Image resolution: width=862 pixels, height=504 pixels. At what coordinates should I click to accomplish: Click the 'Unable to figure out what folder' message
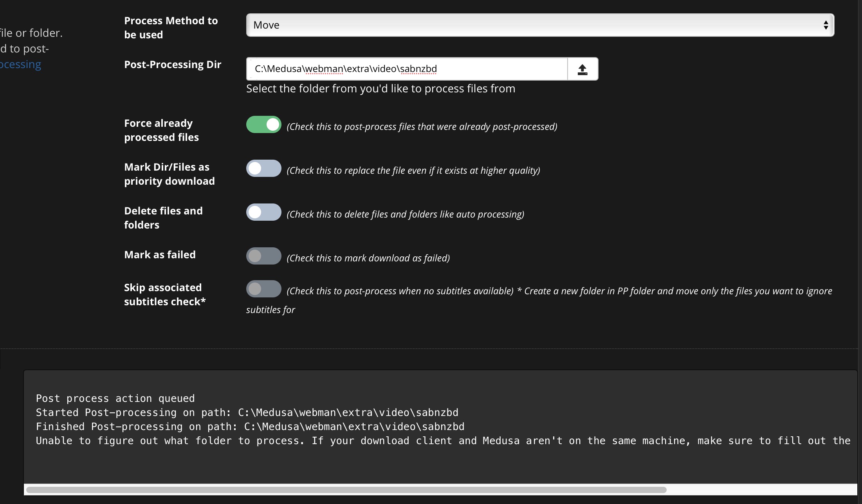point(443,441)
